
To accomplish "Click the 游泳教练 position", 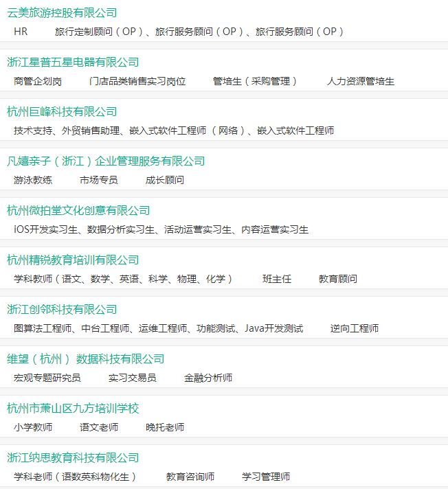I will point(33,180).
